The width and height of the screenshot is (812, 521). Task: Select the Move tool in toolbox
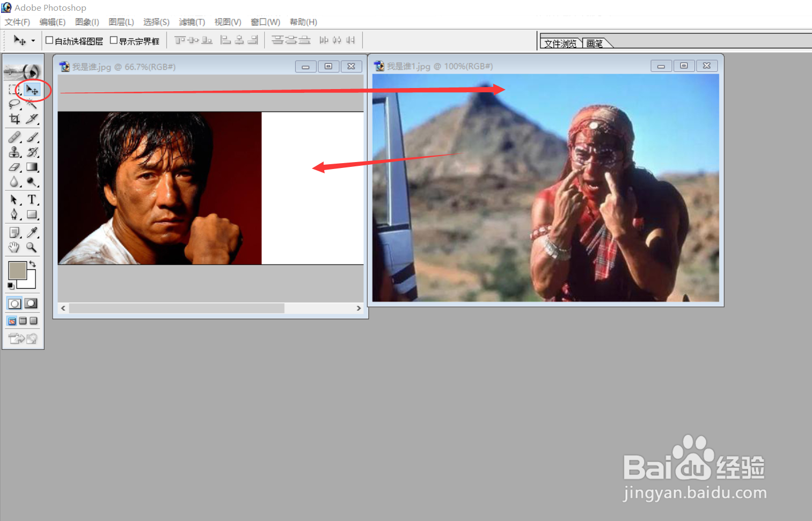pos(32,90)
